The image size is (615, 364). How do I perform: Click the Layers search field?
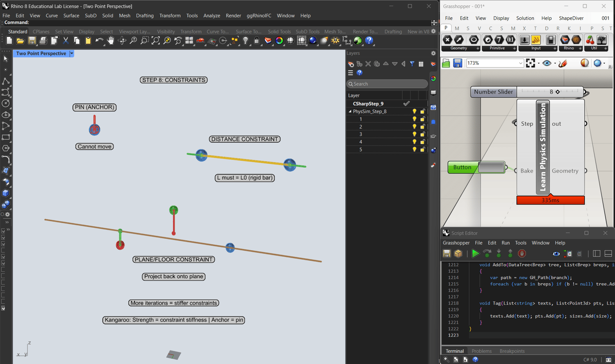[387, 84]
